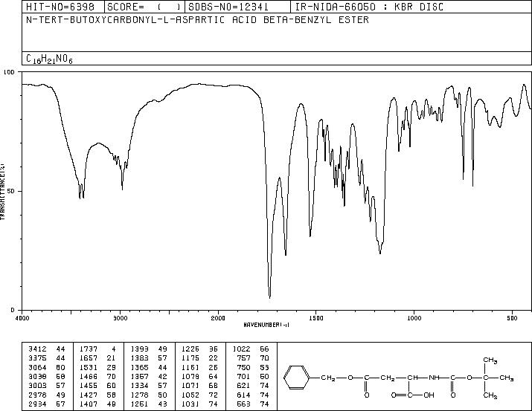Click peak table entry 1367
This screenshot has width=532, height=411.
(x=139, y=376)
